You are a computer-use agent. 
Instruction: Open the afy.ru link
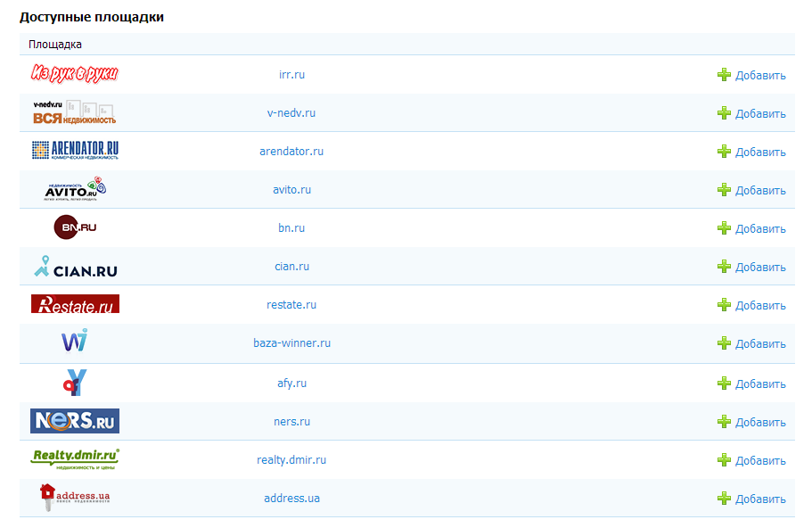(x=291, y=384)
